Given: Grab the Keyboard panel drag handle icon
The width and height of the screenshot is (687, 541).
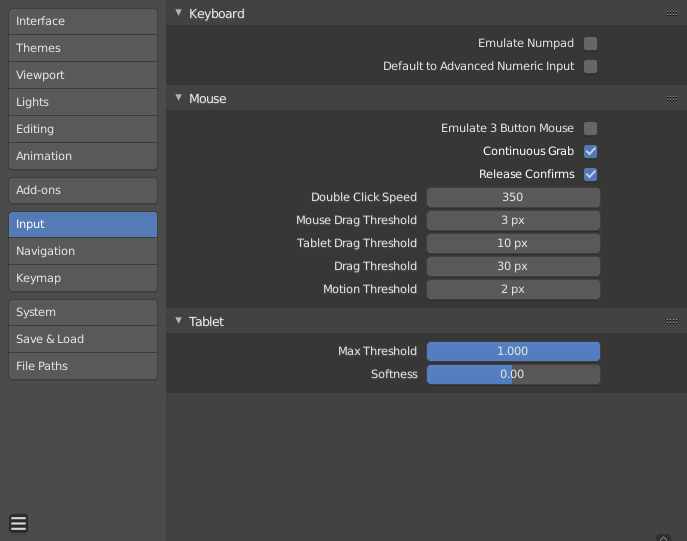Looking at the screenshot, I should point(672,14).
